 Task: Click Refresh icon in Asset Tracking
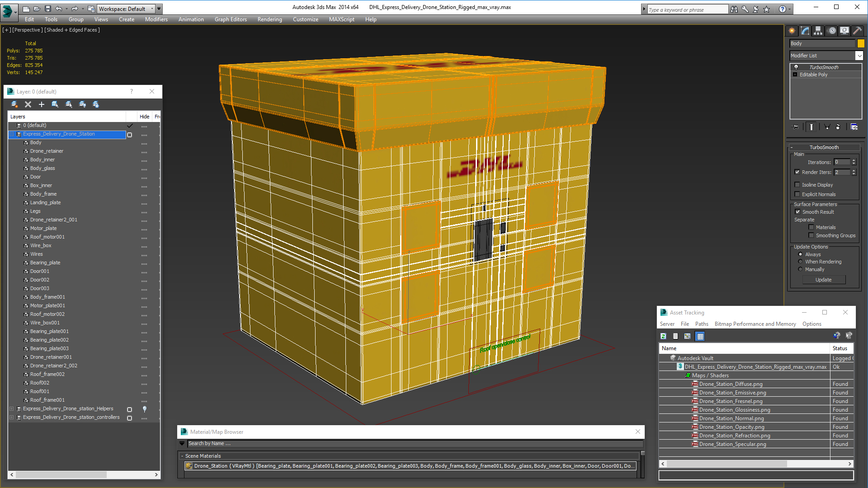[x=663, y=336]
